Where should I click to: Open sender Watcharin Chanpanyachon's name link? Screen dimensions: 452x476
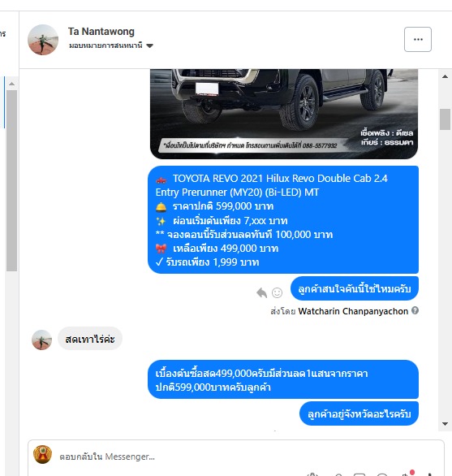point(353,311)
